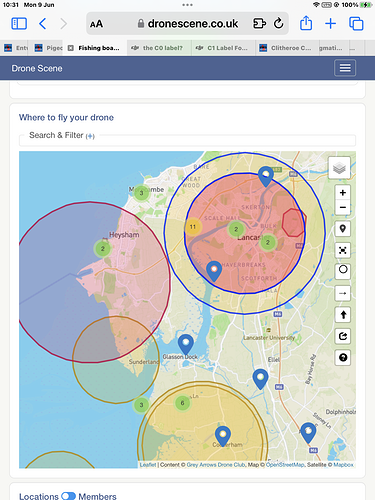Open the map layers control
Viewport: 375px width, 500px height.
pyautogui.click(x=339, y=168)
